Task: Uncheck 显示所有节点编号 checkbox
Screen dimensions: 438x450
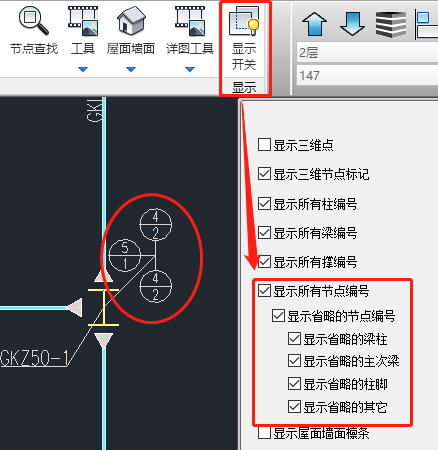Action: click(264, 291)
